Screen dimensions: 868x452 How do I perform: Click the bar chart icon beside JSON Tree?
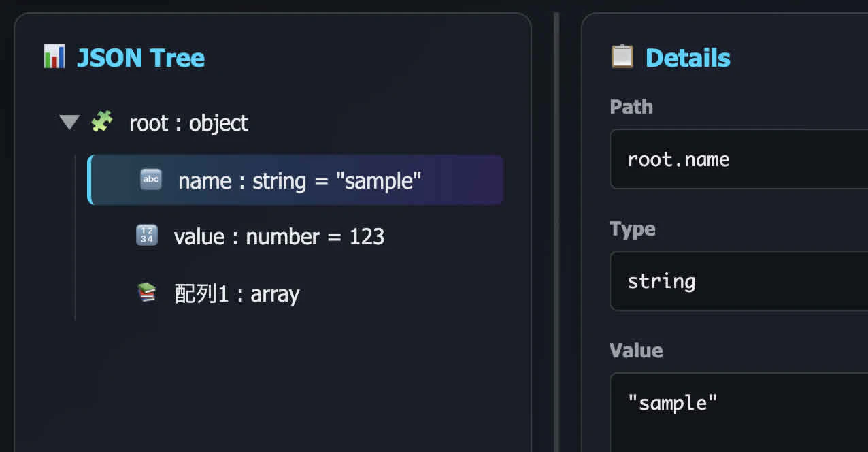[x=54, y=56]
